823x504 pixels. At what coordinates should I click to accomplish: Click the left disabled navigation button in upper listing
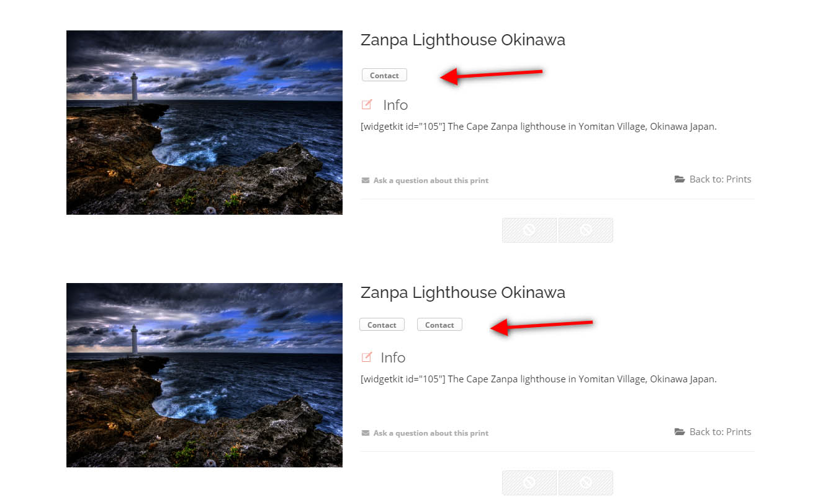pyautogui.click(x=529, y=230)
